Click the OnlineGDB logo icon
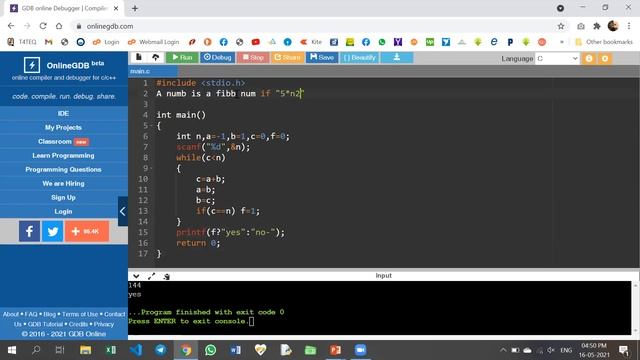The image size is (640, 360). point(32,65)
